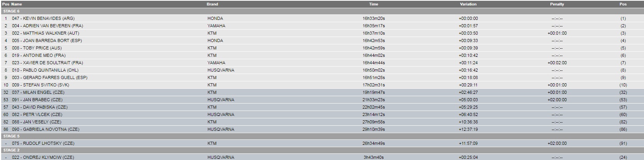Select 037 - Milan Engel (CZE) row
The image size is (644, 160).
tap(322, 92)
